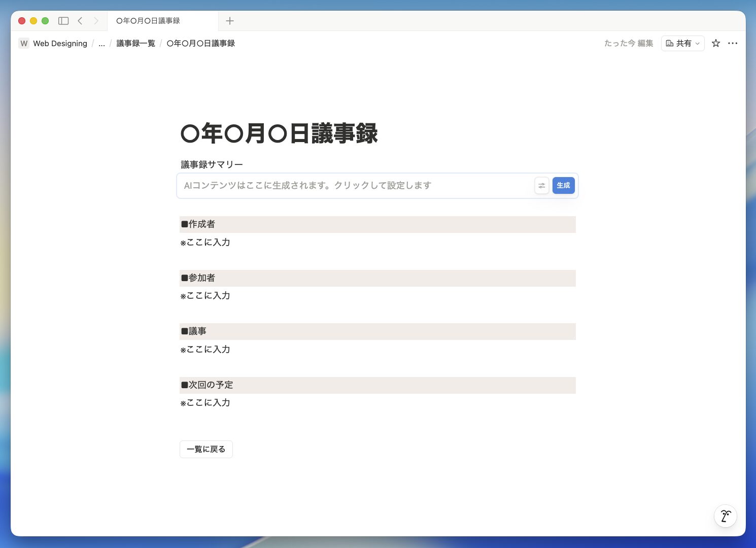Click the page title 〇年〇月〇日議事録
The width and height of the screenshot is (756, 548).
point(279,133)
